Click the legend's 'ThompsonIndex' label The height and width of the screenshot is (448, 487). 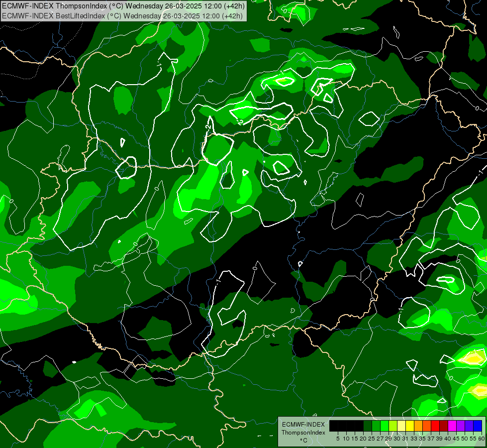click(303, 433)
